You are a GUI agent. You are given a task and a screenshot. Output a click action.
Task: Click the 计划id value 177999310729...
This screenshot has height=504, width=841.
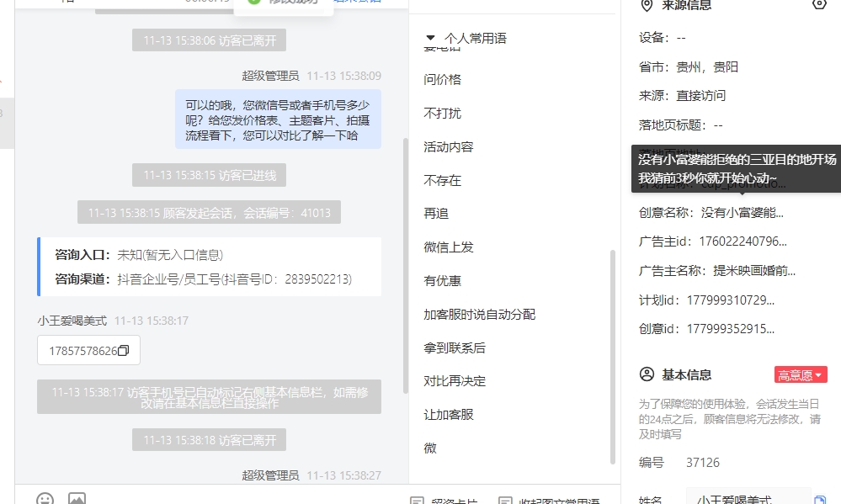point(731,300)
